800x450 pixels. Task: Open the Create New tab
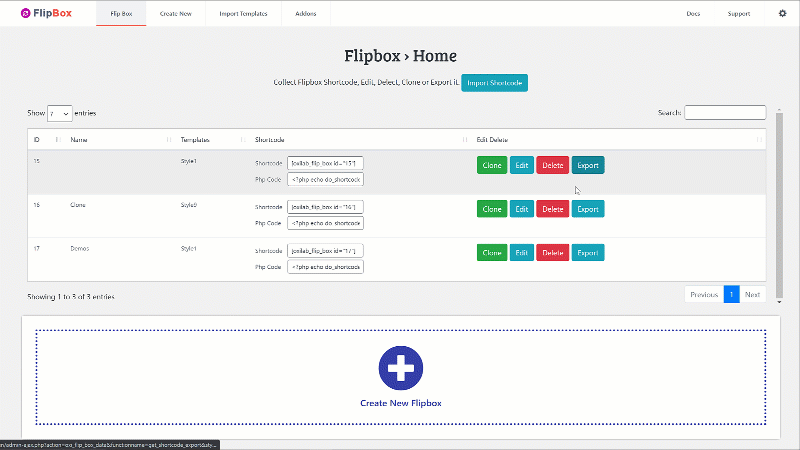point(176,14)
